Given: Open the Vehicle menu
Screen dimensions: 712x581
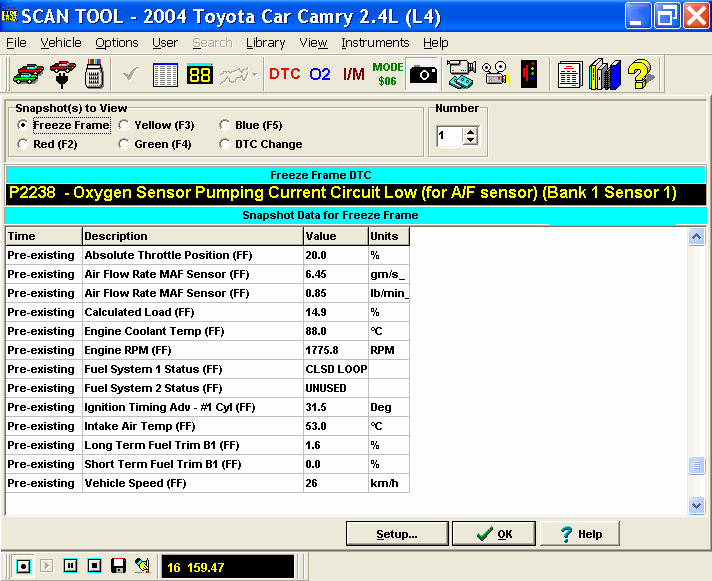Looking at the screenshot, I should (60, 43).
